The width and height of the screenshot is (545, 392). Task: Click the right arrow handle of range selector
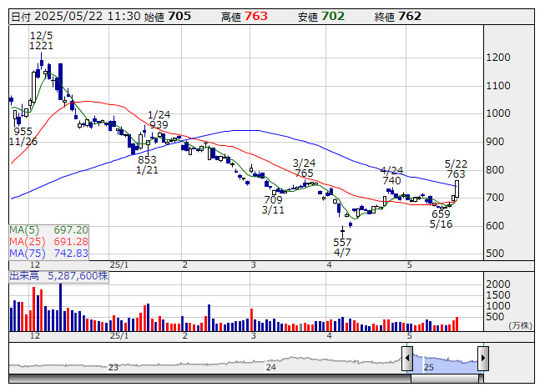click(483, 358)
